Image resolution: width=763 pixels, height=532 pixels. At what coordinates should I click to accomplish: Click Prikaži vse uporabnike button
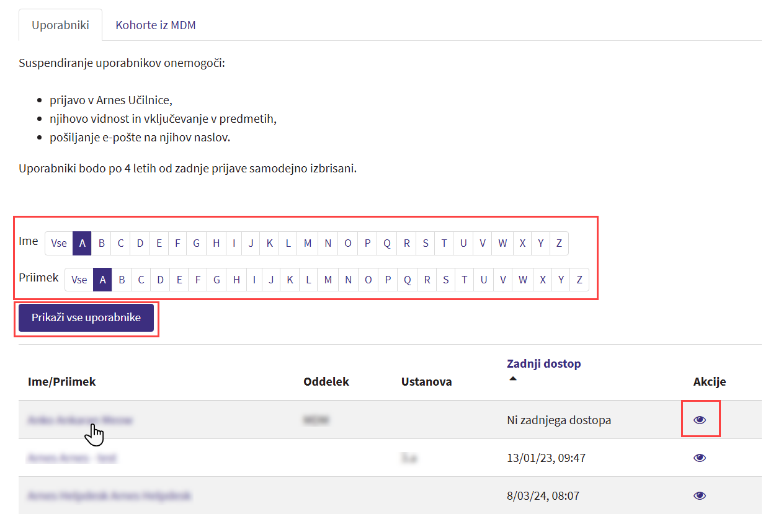(x=86, y=317)
